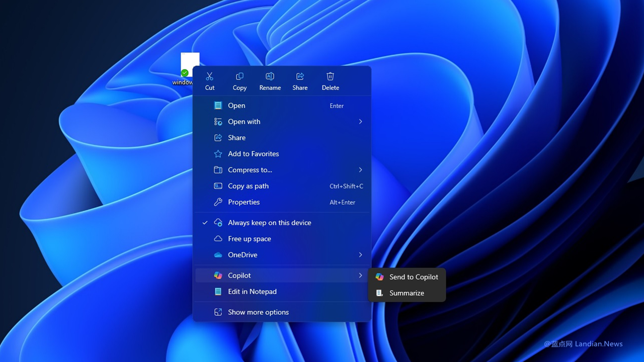Viewport: 644px width, 362px height.
Task: Click the wrench icon beside Properties
Action: pos(218,202)
